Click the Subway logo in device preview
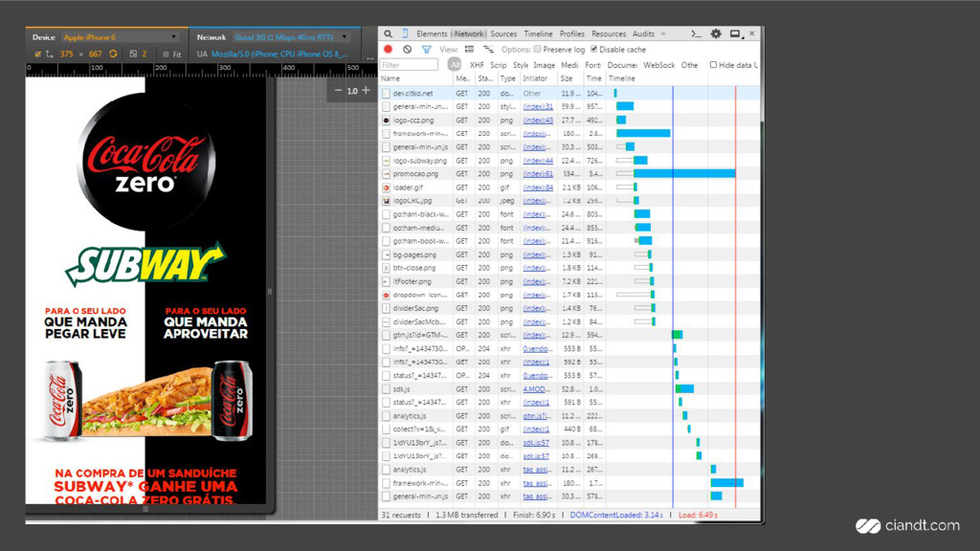980x551 pixels. click(145, 263)
